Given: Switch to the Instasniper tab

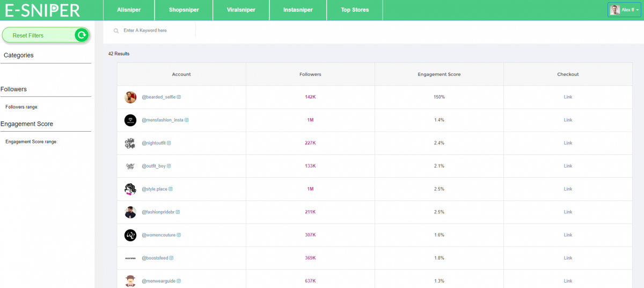Looking at the screenshot, I should [298, 10].
